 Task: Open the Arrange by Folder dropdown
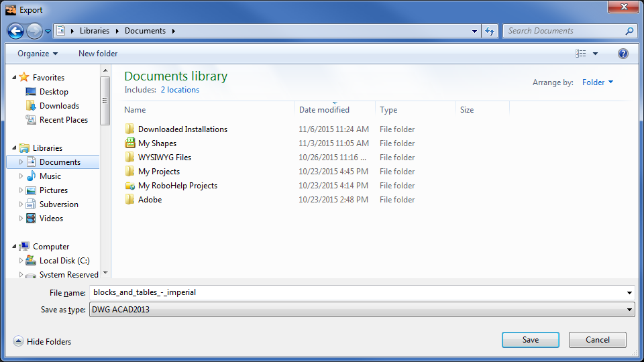(597, 82)
